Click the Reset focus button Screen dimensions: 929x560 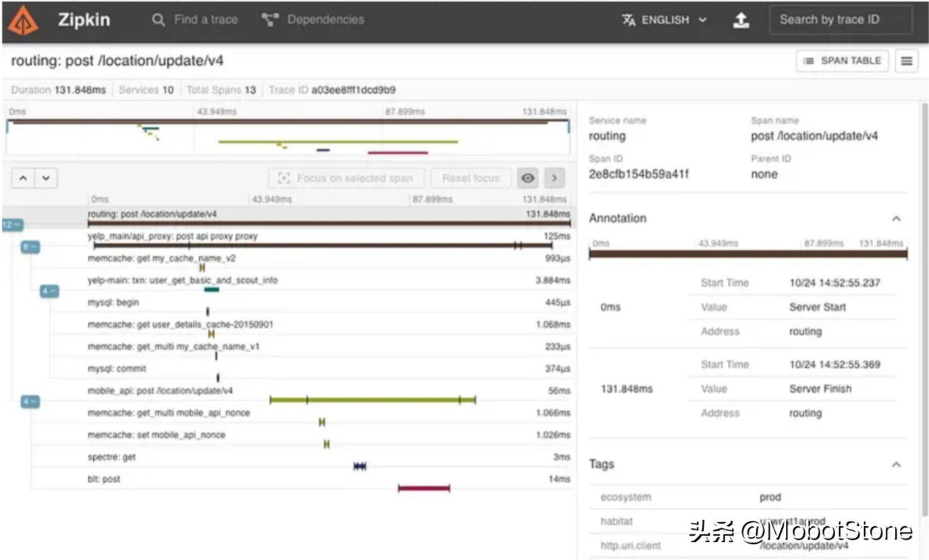point(471,178)
